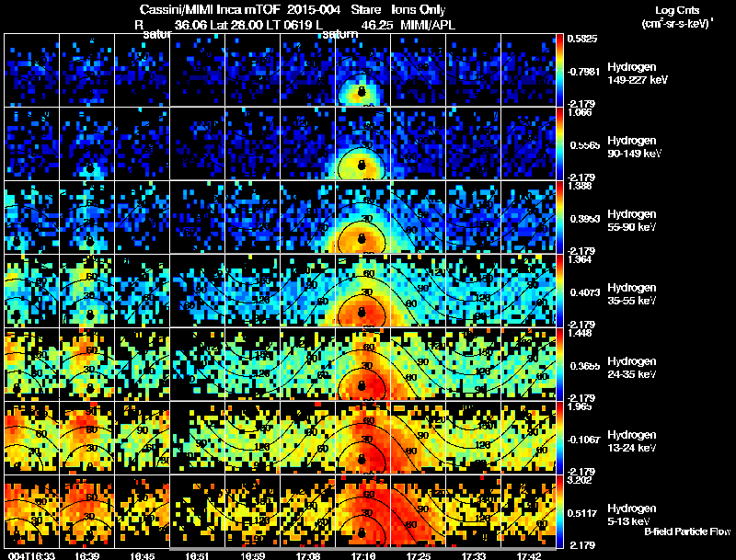Select the 17:33 image panel in 90-149 keV row
Image resolution: width=736 pixels, height=560 pixels.
(473, 144)
